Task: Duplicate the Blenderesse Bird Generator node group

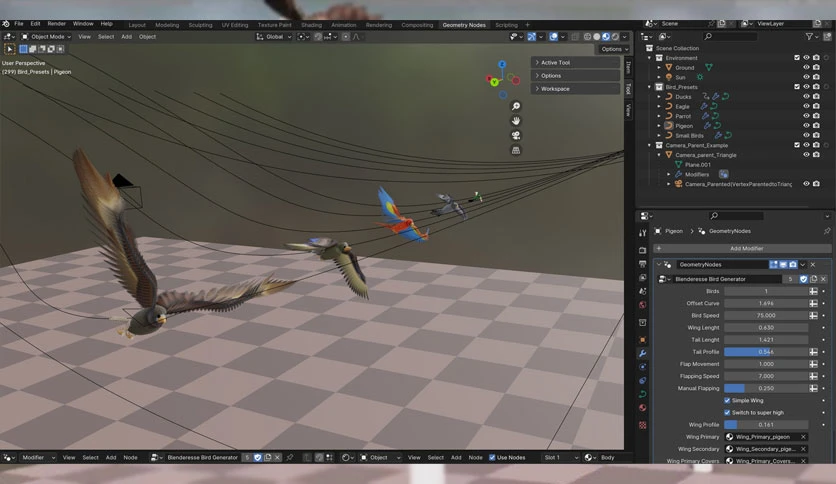Action: 814,279
